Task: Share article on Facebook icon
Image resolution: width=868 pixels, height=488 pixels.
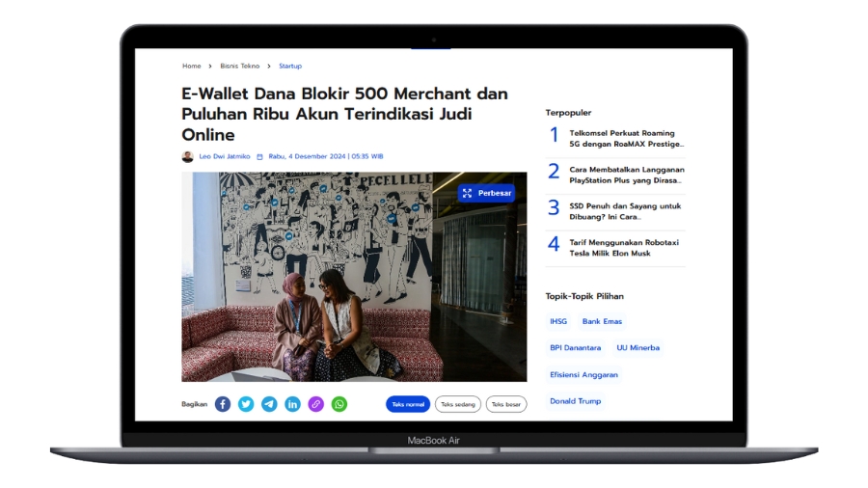Action: (x=223, y=404)
